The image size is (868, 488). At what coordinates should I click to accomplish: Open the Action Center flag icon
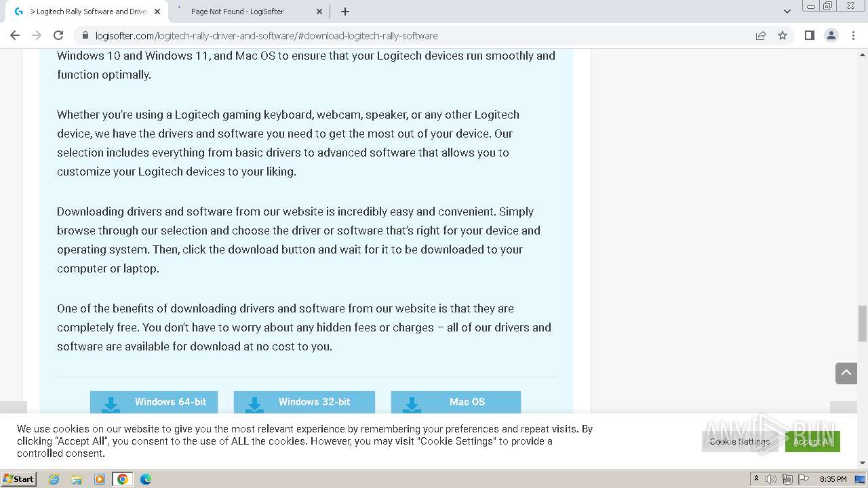click(802, 479)
